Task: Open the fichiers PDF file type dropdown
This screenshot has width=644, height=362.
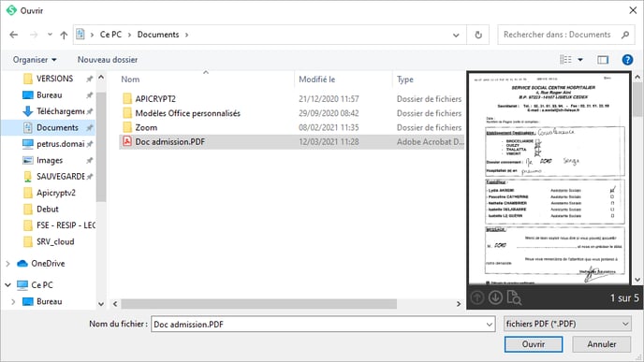Action: 567,324
